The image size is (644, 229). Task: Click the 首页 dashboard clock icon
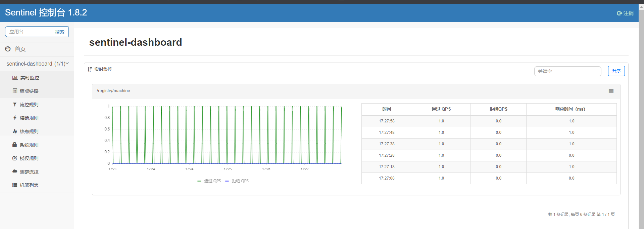(x=8, y=49)
